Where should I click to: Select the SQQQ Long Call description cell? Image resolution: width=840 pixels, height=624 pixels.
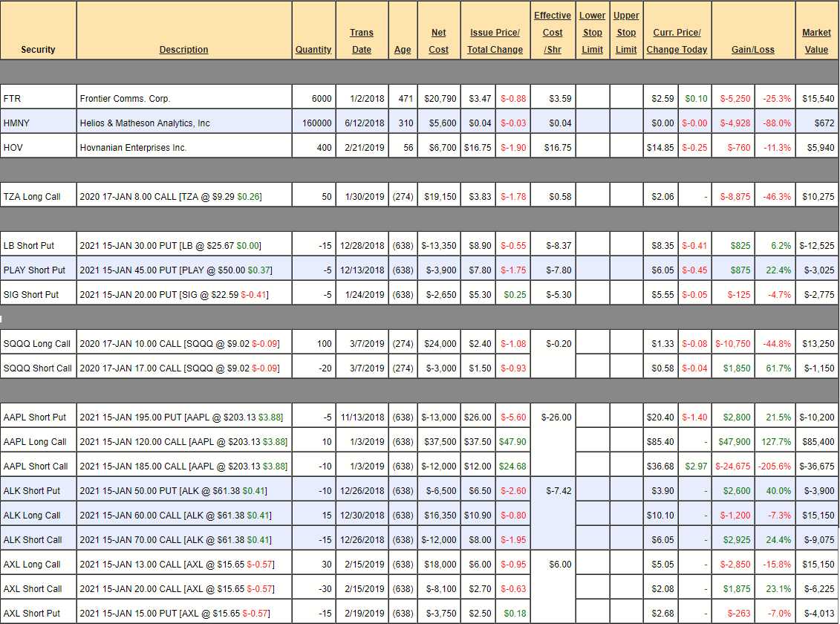coord(184,343)
